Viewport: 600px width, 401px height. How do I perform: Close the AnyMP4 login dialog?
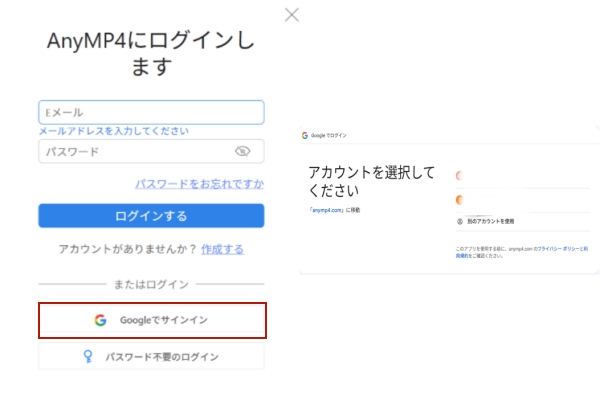(292, 15)
